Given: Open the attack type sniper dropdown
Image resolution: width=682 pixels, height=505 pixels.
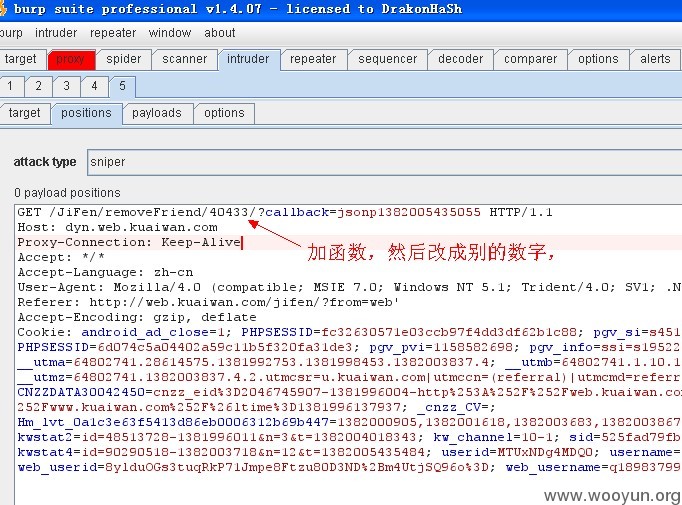Looking at the screenshot, I should [x=384, y=162].
